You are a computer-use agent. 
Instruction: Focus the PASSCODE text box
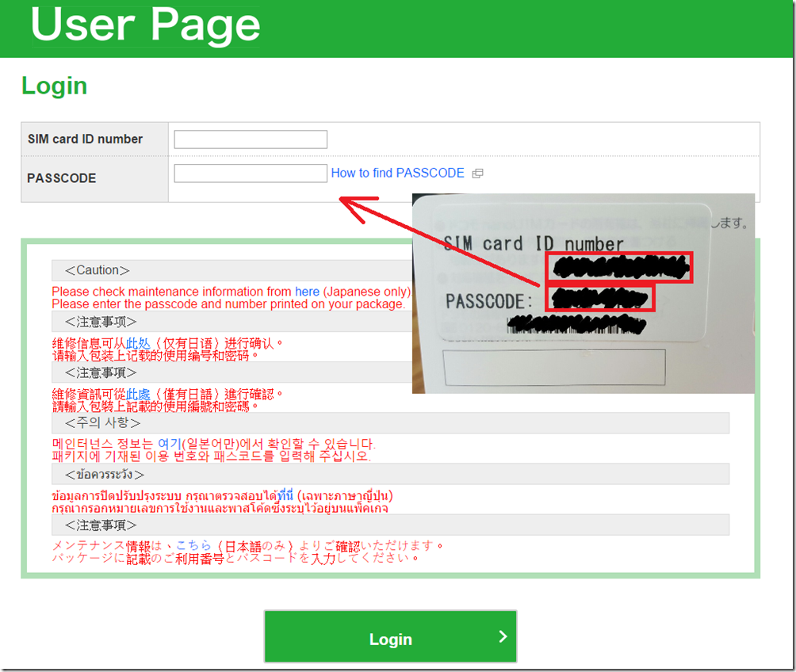point(251,174)
